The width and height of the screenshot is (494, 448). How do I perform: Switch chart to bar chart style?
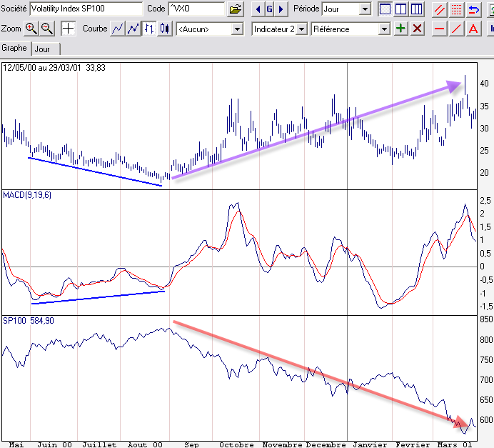[149, 29]
